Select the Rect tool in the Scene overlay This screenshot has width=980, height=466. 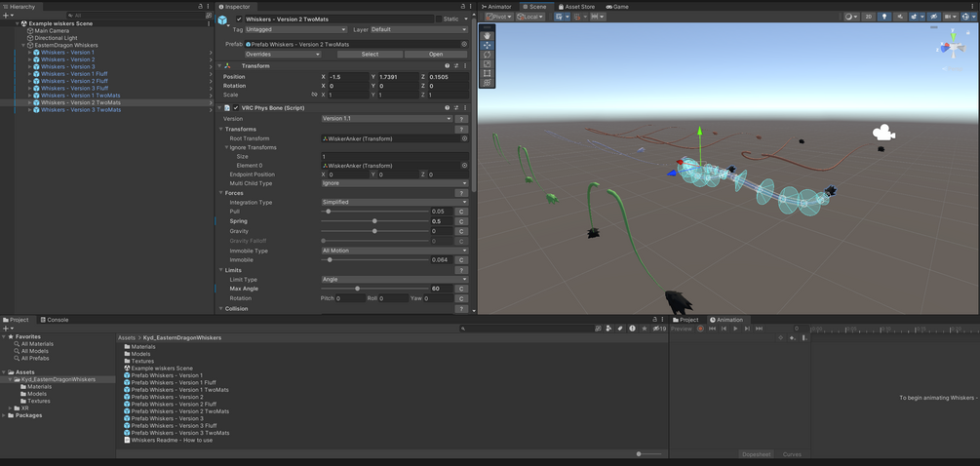tap(487, 73)
